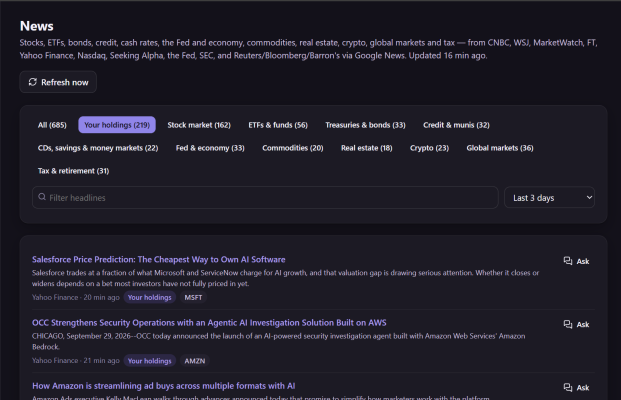Switch to Stock market (162) category
The image size is (621, 400).
199,125
